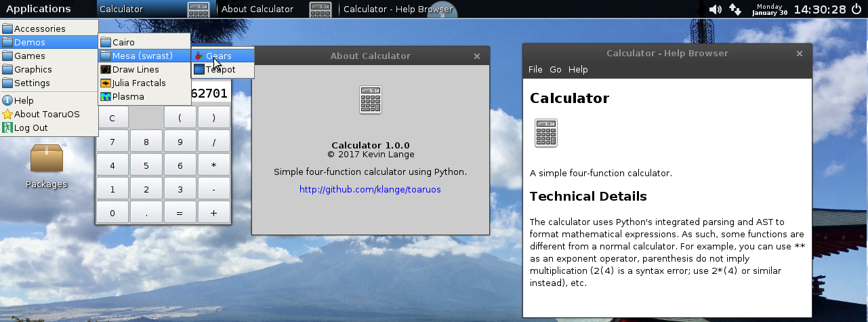This screenshot has width=868, height=322.
Task: Open Go menu in Help Browser
Action: pos(556,69)
